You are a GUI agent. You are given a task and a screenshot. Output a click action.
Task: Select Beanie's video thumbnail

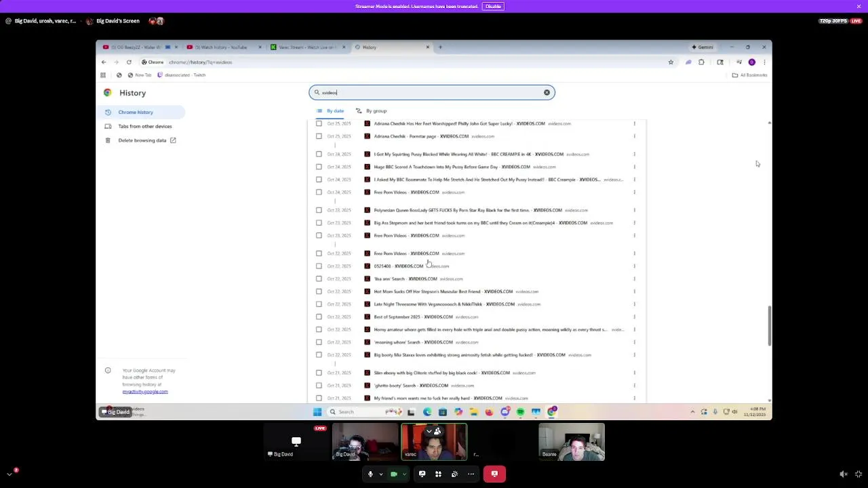pos(572,442)
